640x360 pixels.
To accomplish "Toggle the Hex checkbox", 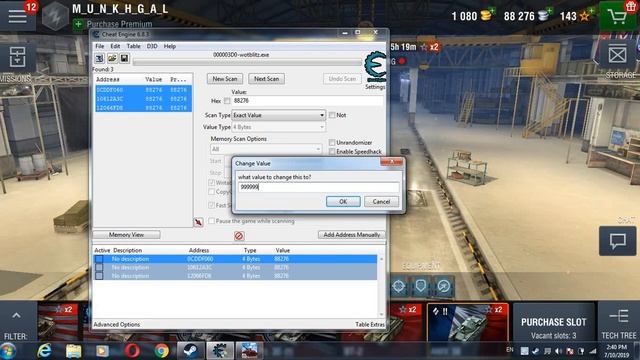I will click(x=227, y=101).
